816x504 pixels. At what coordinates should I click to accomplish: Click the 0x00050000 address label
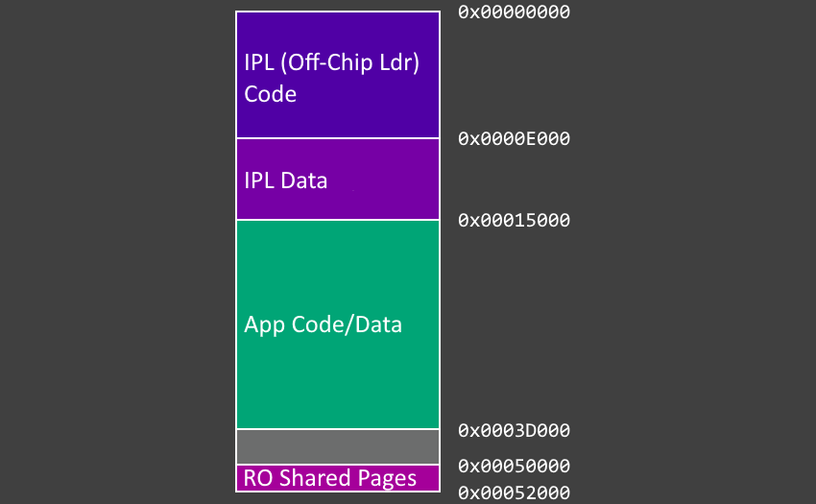(x=514, y=467)
